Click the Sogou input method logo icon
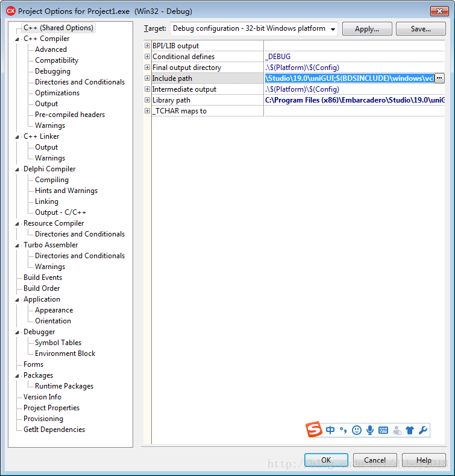Screen dimensions: 455x476 [313, 430]
